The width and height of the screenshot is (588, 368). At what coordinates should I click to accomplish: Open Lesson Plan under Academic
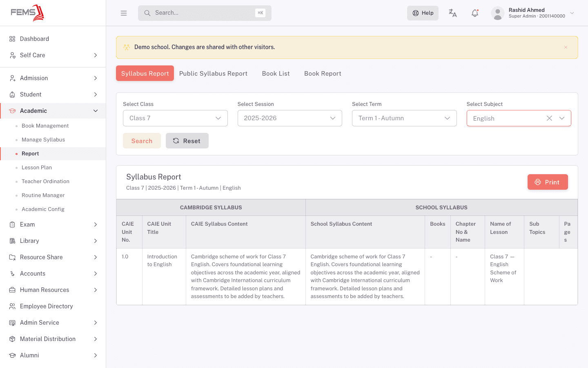tap(37, 168)
